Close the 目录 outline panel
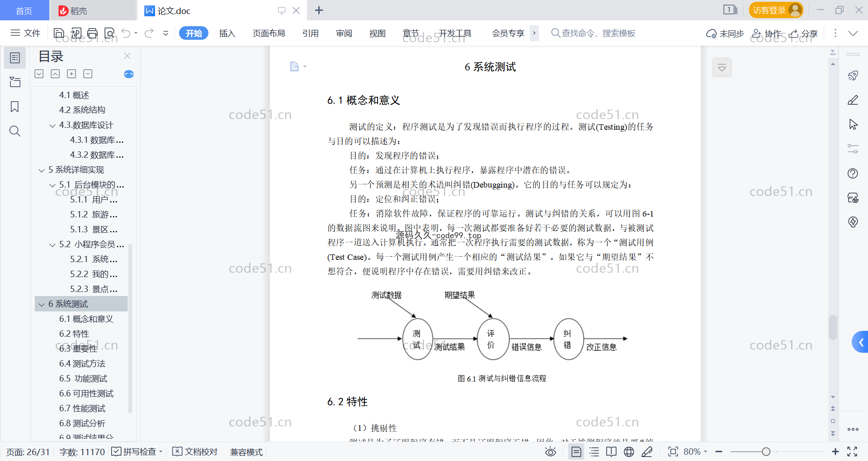Screen dimensions: 868x461 127,56
